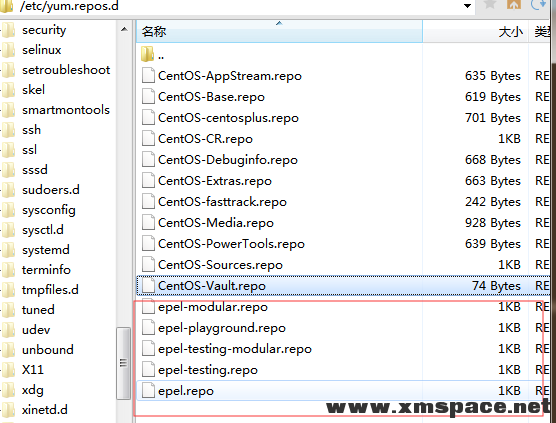The image size is (556, 423).
Task: Select the CentOS-Base.repo file icon
Action: (x=148, y=96)
